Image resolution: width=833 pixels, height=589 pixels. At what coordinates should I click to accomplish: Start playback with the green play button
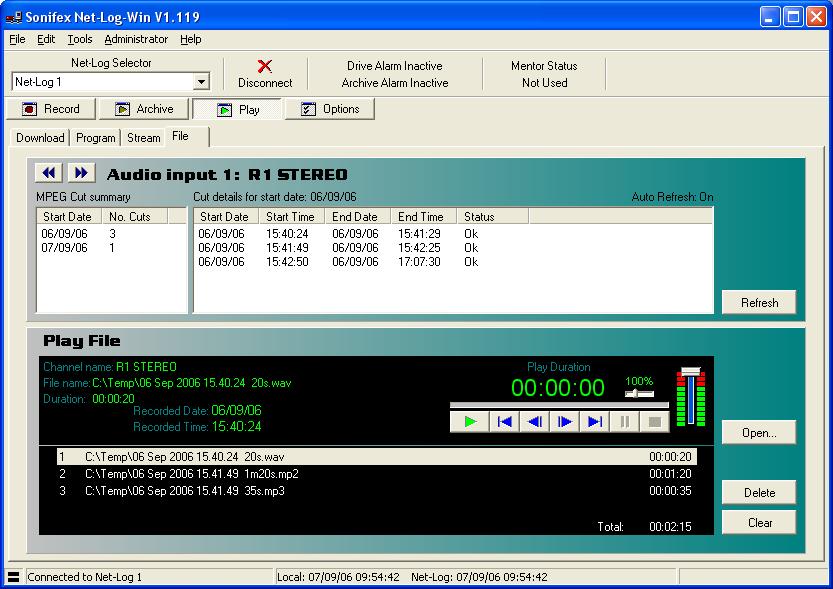click(470, 422)
